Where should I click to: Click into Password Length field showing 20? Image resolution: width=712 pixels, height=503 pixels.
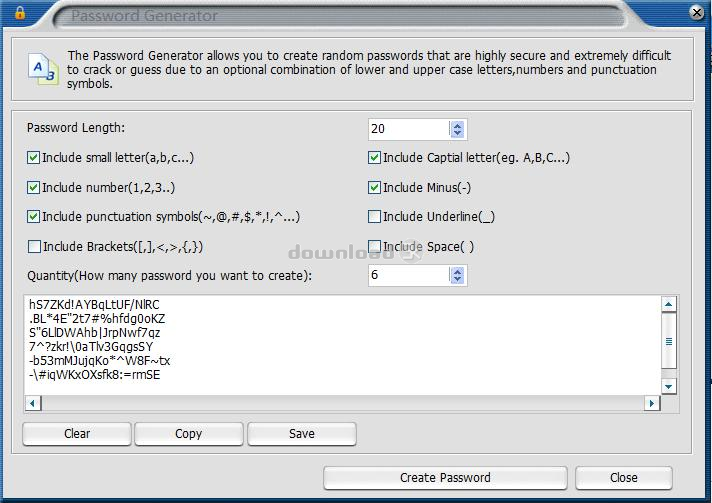point(409,129)
